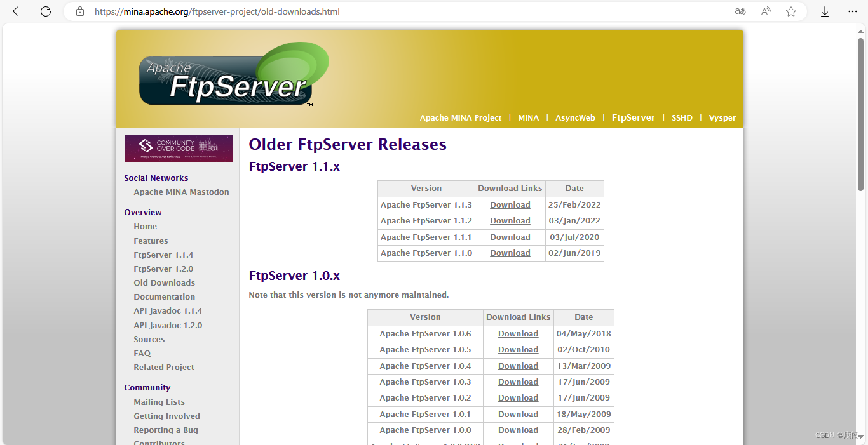Open Old Downloads sidebar link
The height and width of the screenshot is (445, 868).
point(164,282)
